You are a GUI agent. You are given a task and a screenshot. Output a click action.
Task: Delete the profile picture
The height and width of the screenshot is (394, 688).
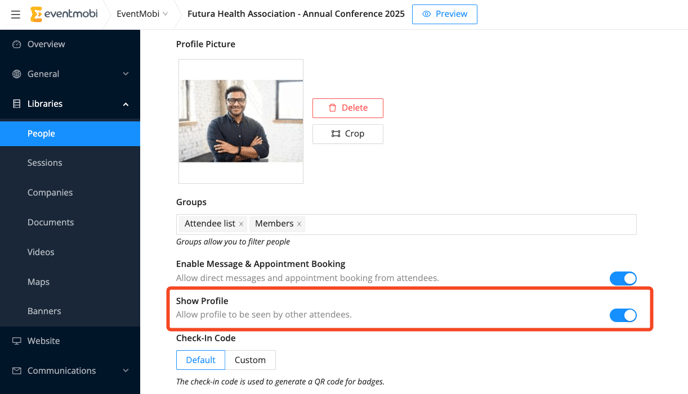[x=348, y=108]
